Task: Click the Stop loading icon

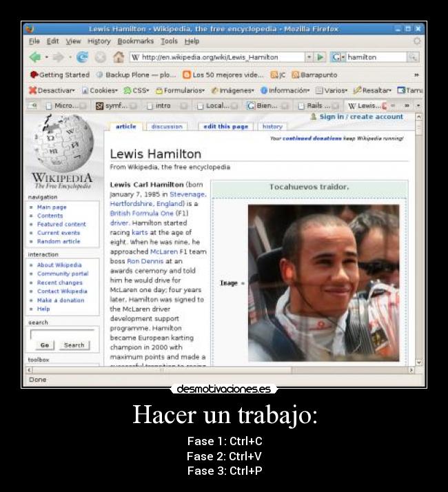Action: coord(101,57)
